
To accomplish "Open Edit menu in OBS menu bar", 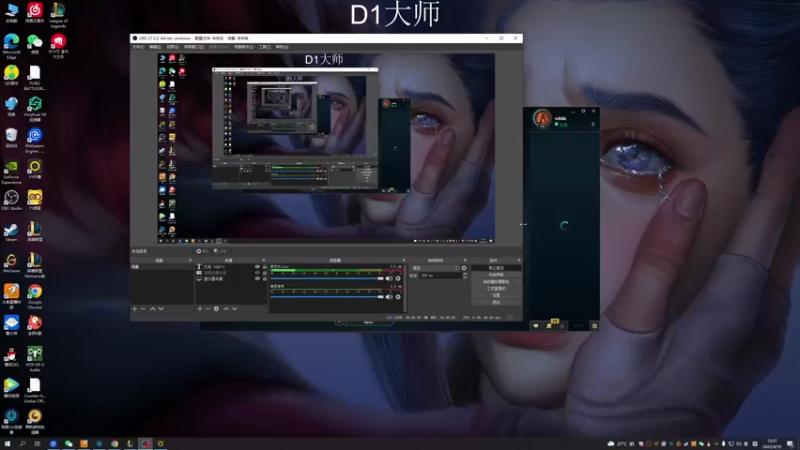I will [155, 47].
